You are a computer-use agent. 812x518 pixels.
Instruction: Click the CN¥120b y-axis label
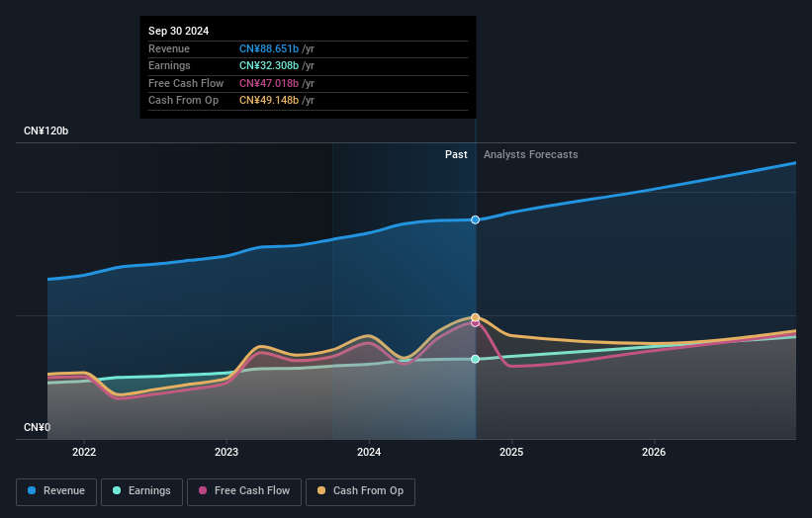[x=46, y=130]
